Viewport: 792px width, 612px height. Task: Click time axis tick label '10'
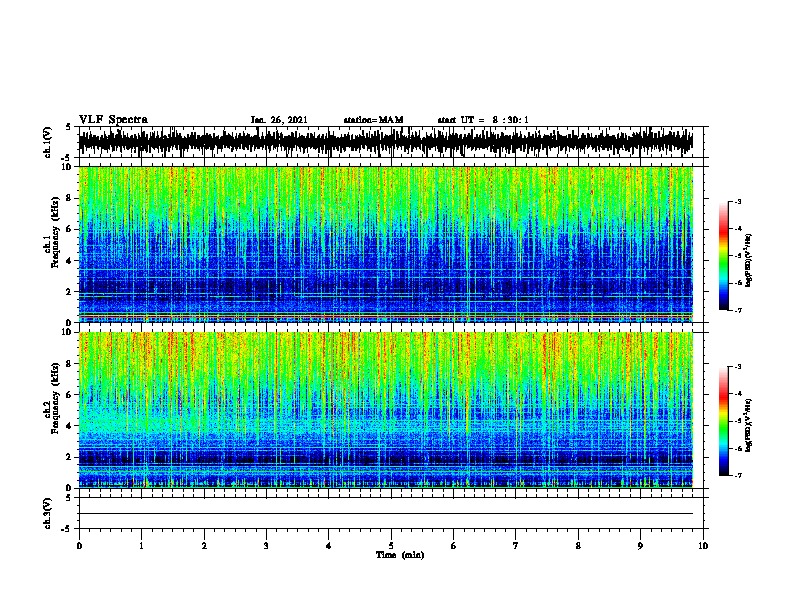703,546
